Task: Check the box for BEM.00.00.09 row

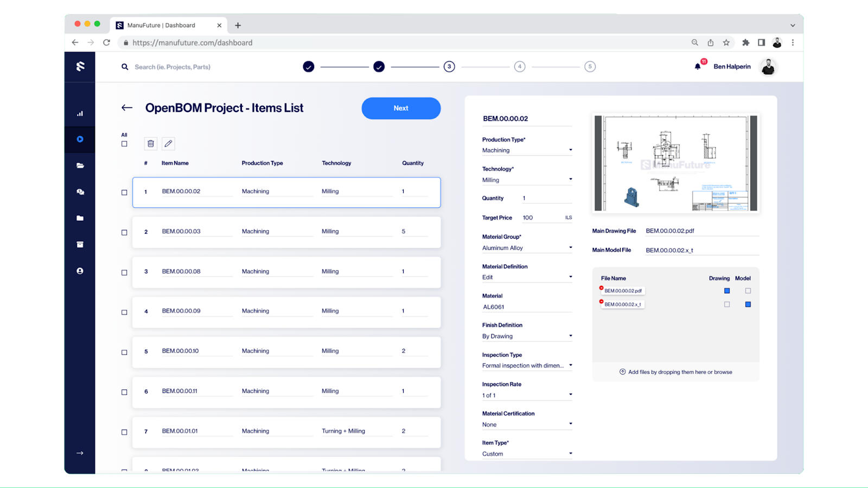Action: point(124,312)
